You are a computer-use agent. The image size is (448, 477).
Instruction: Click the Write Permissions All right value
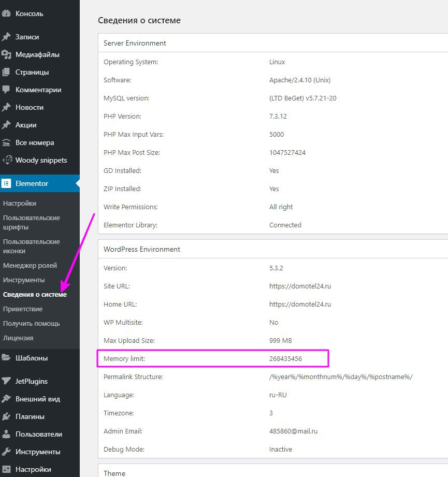[x=281, y=207]
